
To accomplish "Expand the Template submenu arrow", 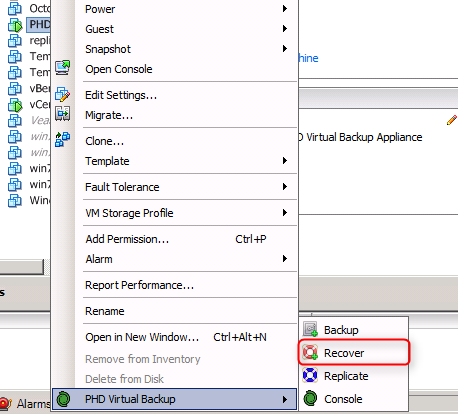I will pos(285,161).
